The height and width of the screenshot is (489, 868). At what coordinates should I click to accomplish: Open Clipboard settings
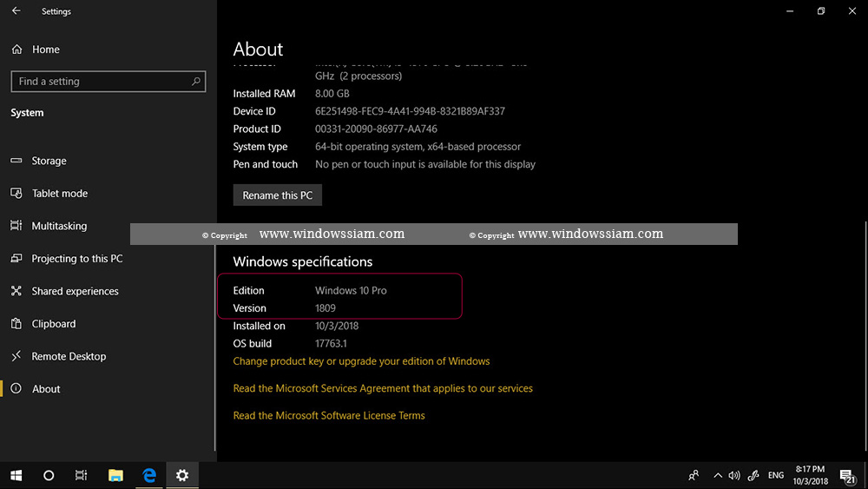pos(53,324)
